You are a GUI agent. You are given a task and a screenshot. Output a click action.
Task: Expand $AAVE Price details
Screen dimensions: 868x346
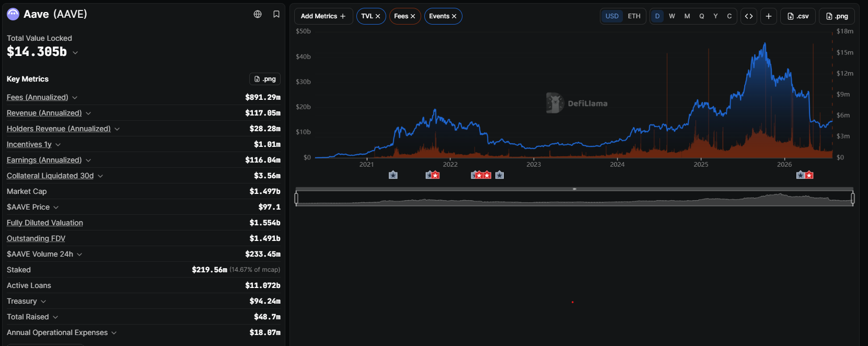56,207
